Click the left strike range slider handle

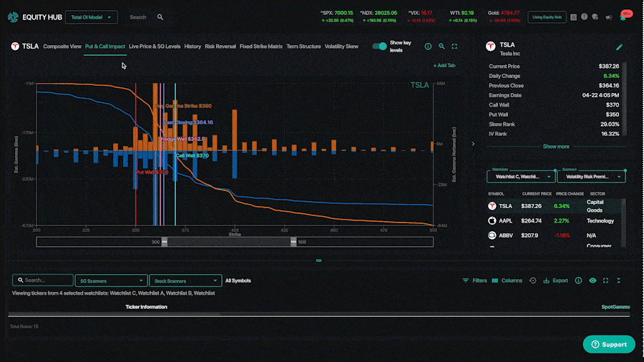tap(165, 242)
